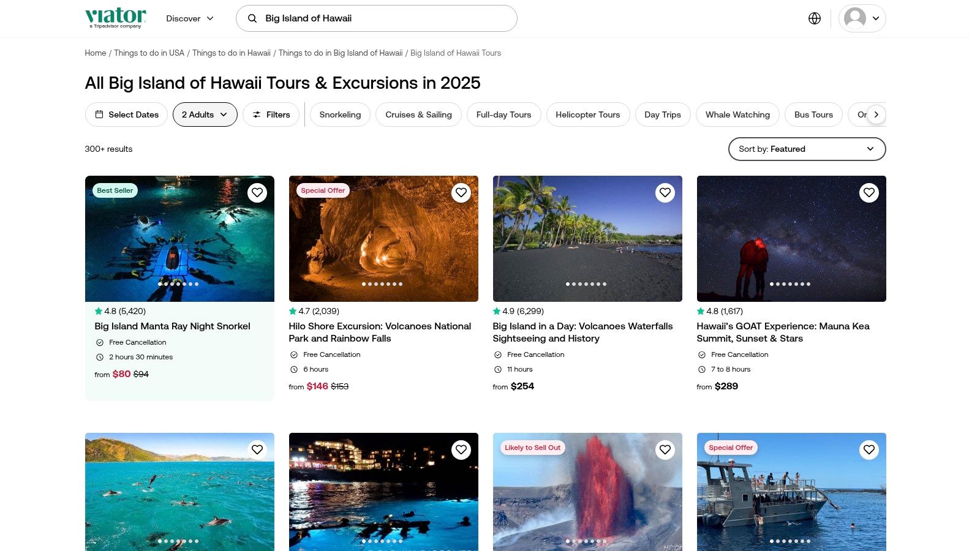Select the Helicopter Tours category
Screen dimensions: 980x551
click(x=587, y=114)
